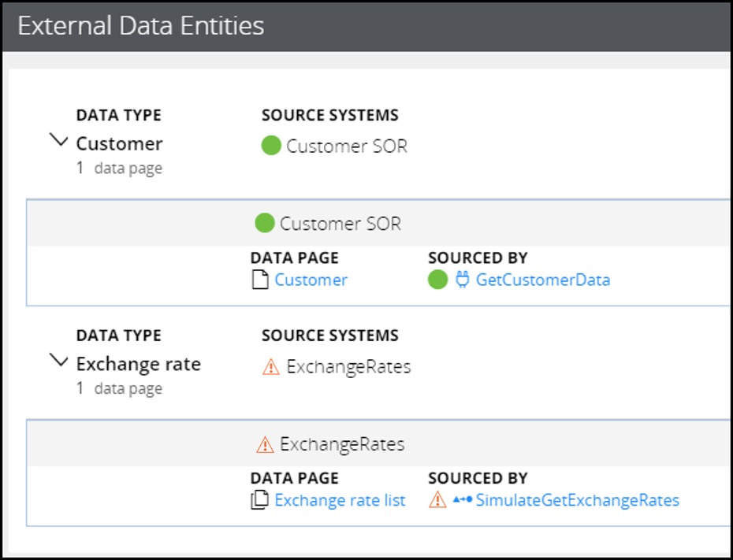The height and width of the screenshot is (560, 733).
Task: Collapse the Customer data type row
Action: tap(59, 140)
